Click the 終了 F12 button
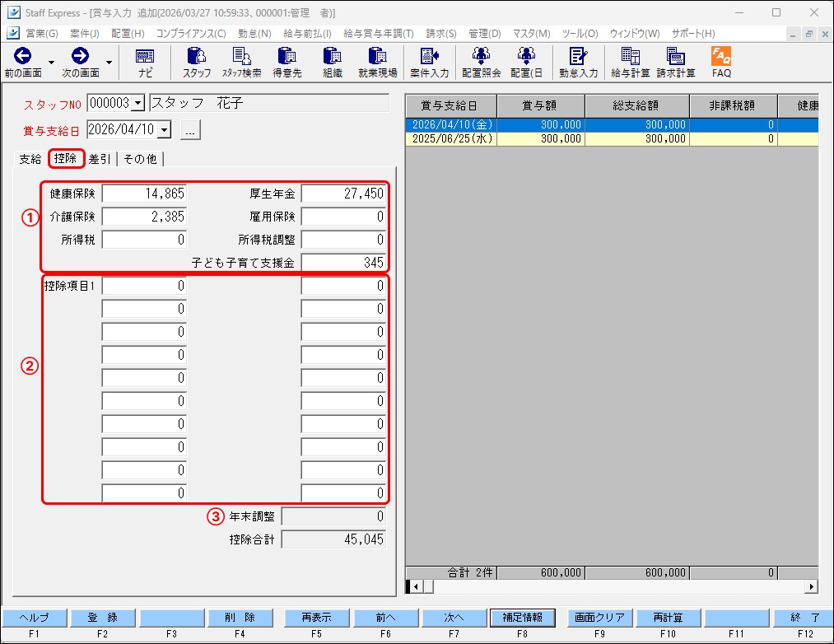834x644 pixels. 805,618
